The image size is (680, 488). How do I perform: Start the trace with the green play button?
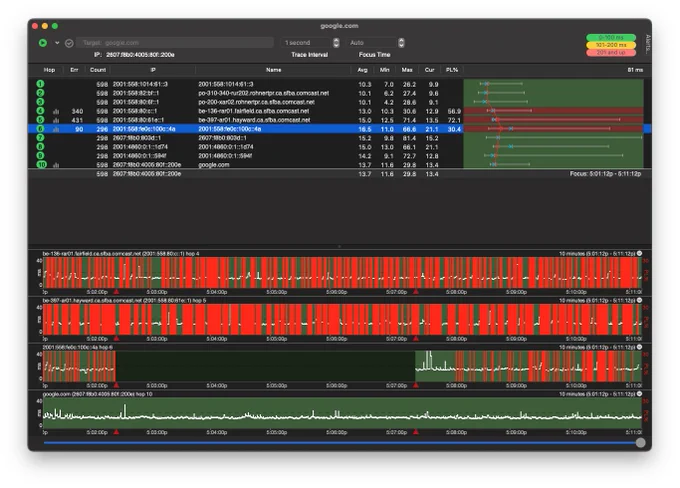tap(42, 43)
